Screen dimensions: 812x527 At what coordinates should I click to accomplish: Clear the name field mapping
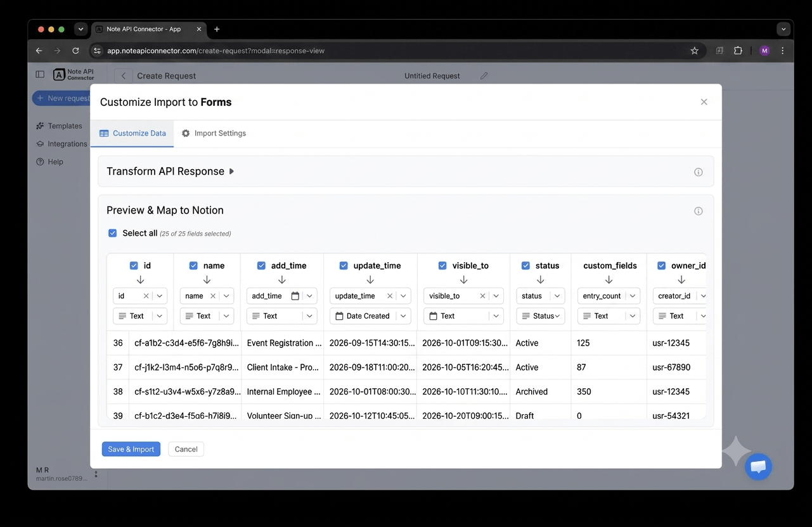[213, 296]
